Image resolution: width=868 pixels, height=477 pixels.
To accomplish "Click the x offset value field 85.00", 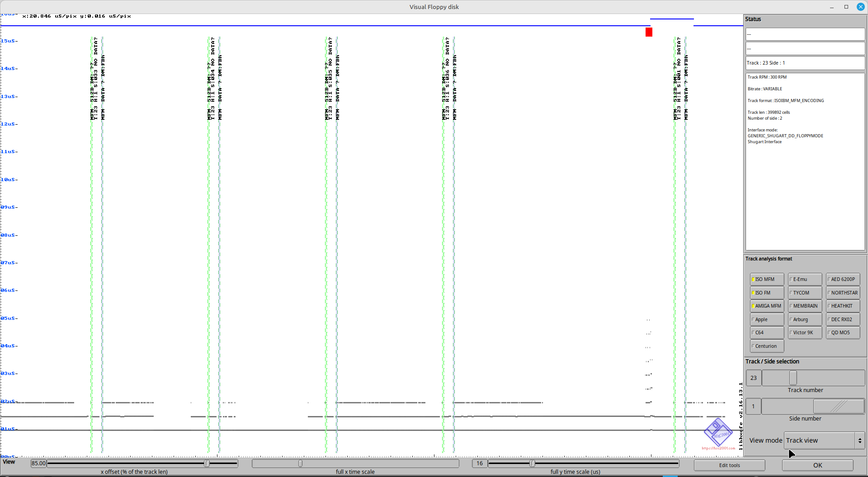I will coord(38,463).
